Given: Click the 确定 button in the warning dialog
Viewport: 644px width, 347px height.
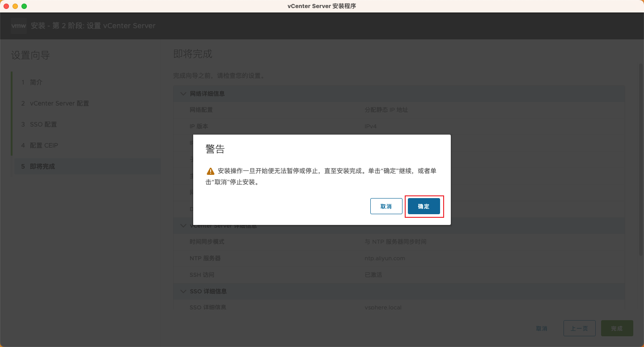Looking at the screenshot, I should (424, 206).
